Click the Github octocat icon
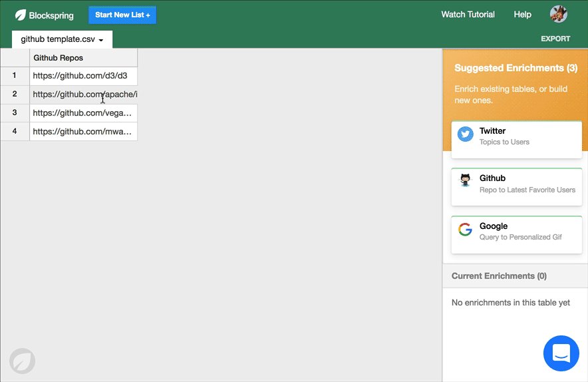This screenshot has height=382, width=588. [466, 181]
